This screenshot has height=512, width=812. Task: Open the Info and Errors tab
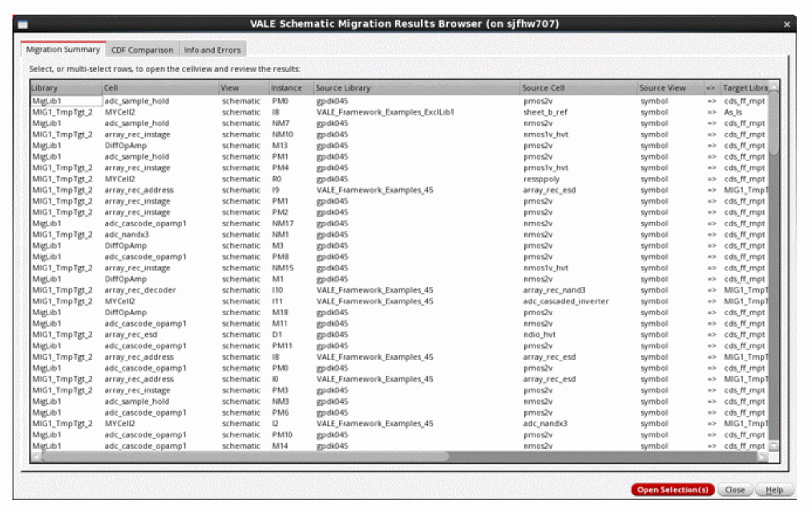coord(212,50)
